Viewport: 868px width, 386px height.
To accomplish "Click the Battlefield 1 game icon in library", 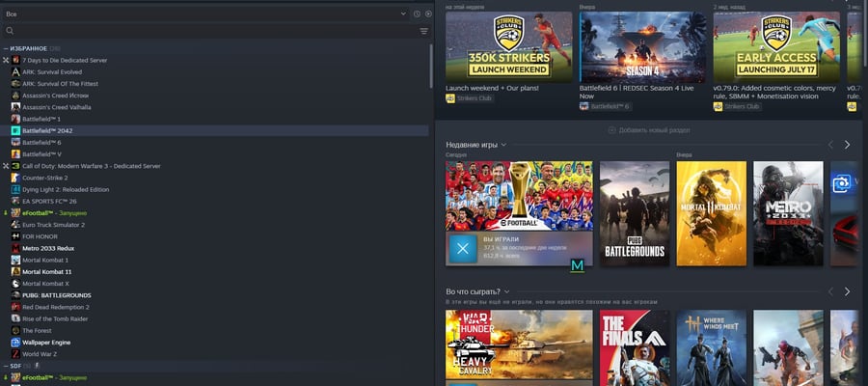I will coord(15,119).
